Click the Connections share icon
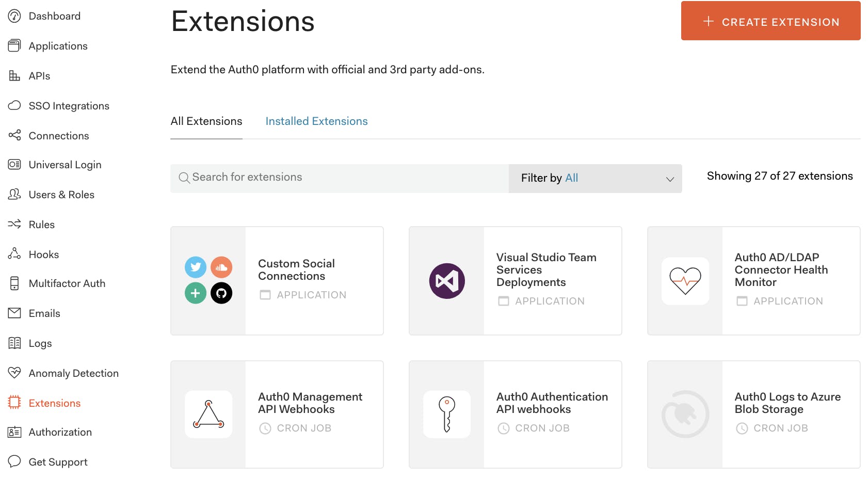The width and height of the screenshot is (868, 478). coord(14,135)
